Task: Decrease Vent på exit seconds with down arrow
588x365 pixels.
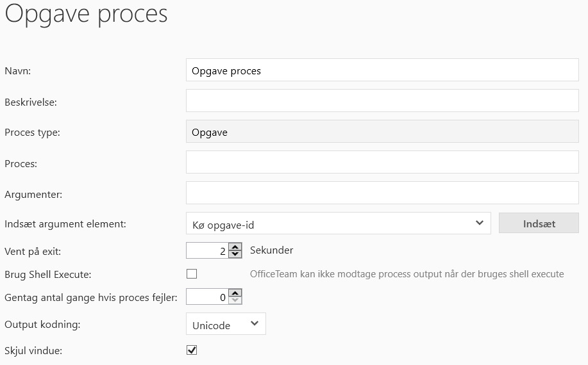Action: [x=235, y=254]
